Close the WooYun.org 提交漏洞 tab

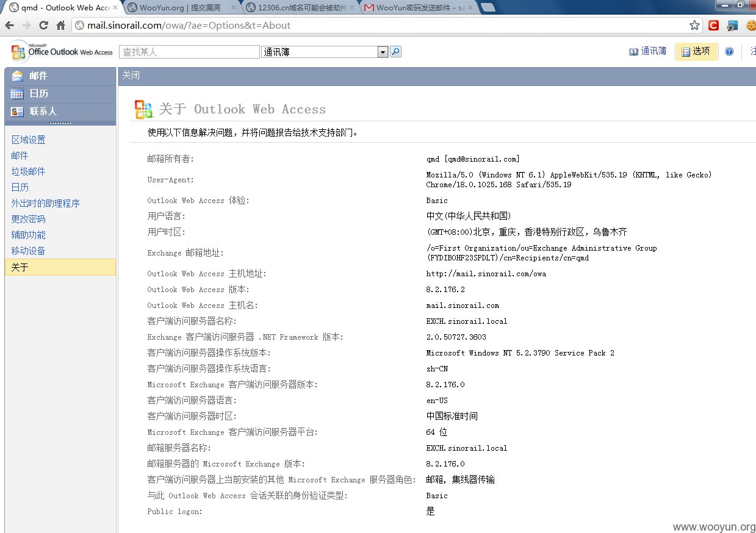coord(234,8)
